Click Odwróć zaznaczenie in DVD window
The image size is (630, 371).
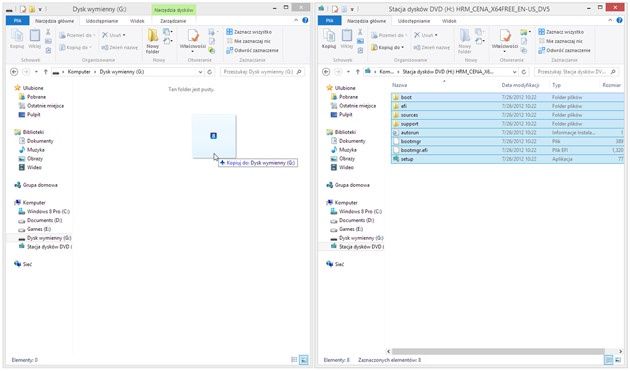564,50
